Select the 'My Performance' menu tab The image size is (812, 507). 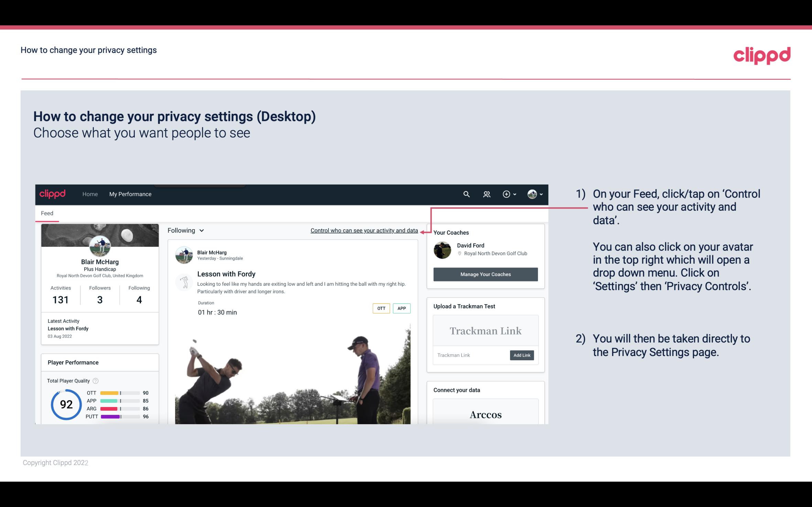click(130, 194)
